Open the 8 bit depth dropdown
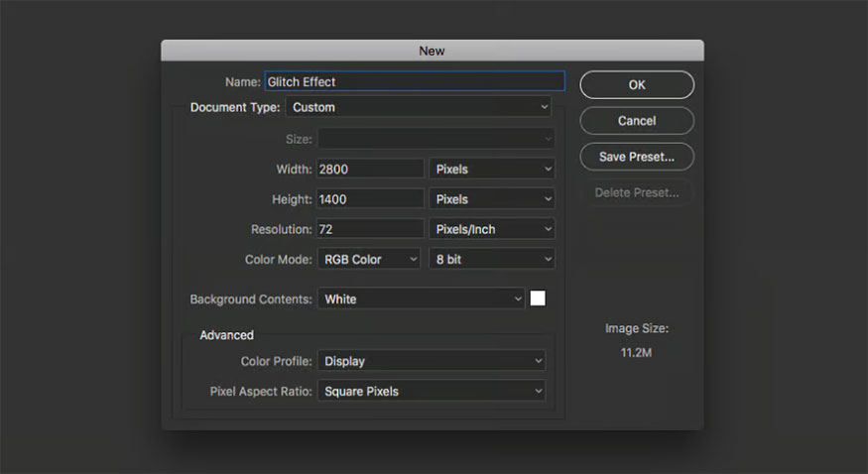This screenshot has width=868, height=474. pos(492,259)
